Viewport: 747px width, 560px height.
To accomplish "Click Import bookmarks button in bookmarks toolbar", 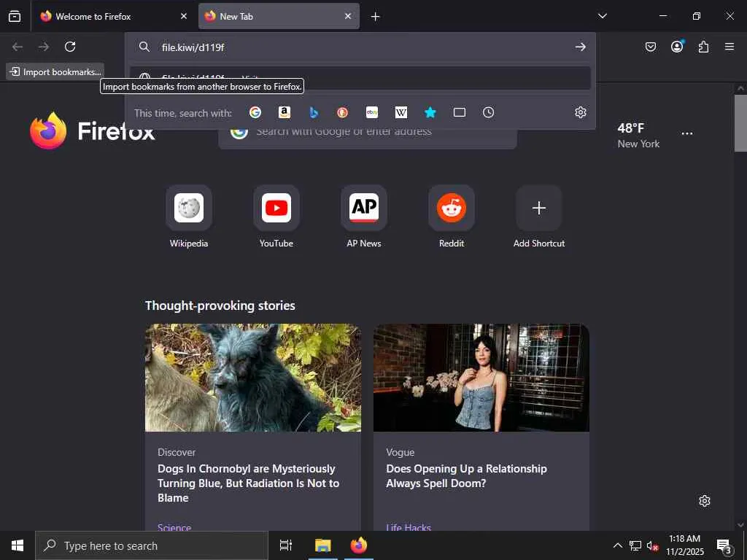I will (55, 72).
